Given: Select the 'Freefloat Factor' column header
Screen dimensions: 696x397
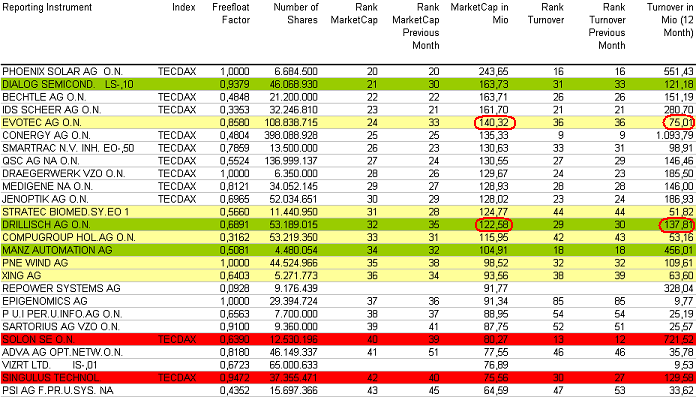Looking at the screenshot, I should click(231, 14).
